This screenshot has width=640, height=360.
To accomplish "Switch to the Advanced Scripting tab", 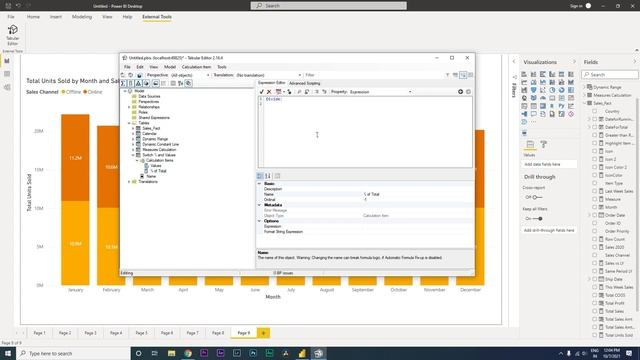I will [x=305, y=83].
